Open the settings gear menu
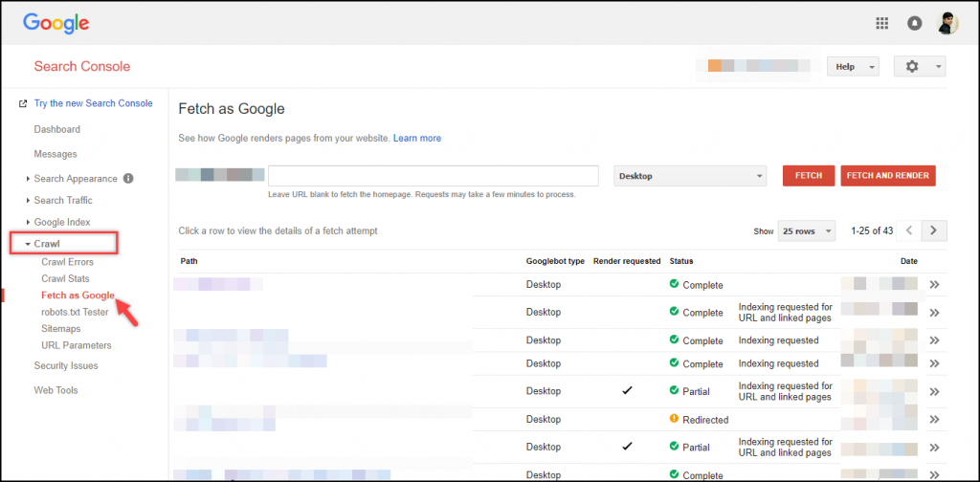Image resolution: width=980 pixels, height=482 pixels. 920,66
